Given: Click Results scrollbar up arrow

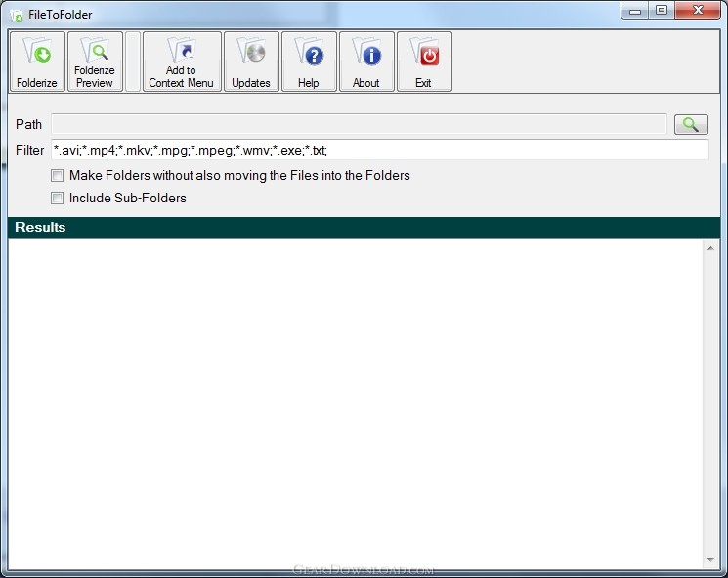Looking at the screenshot, I should click(710, 248).
